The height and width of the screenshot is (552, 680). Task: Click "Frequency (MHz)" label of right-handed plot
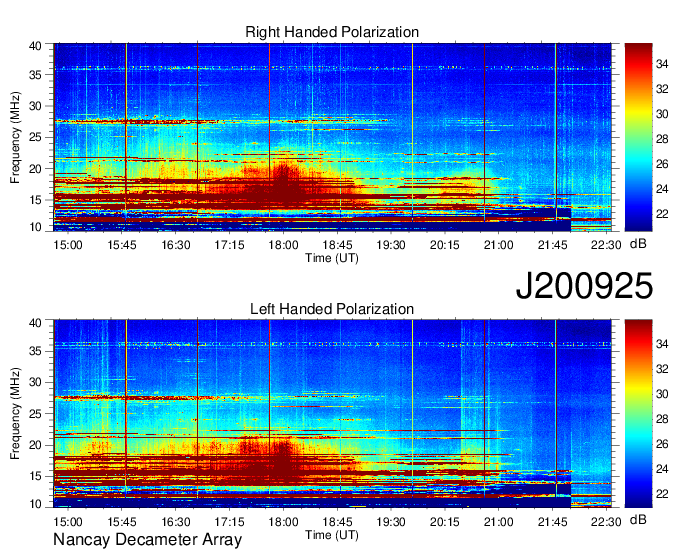[15, 137]
